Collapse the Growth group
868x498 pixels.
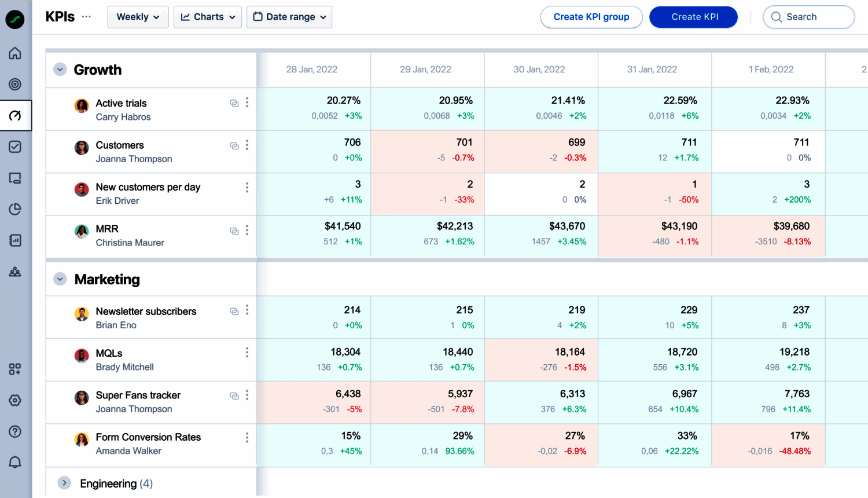[60, 69]
